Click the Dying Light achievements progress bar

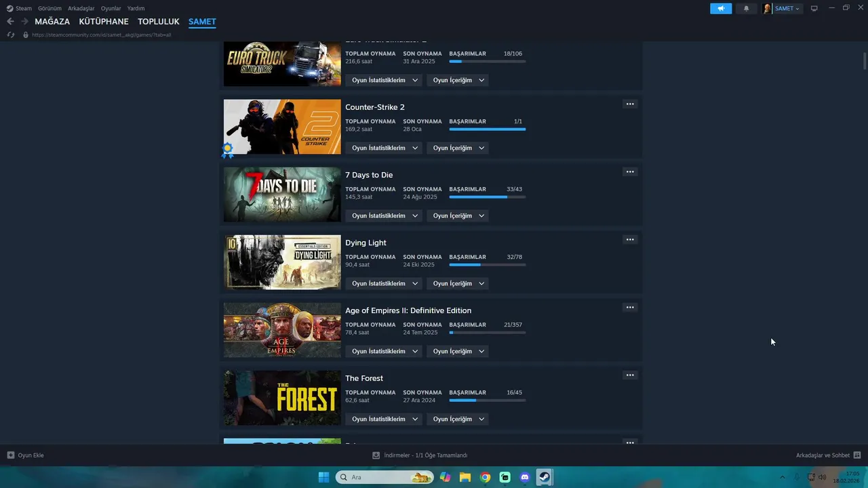pyautogui.click(x=487, y=265)
